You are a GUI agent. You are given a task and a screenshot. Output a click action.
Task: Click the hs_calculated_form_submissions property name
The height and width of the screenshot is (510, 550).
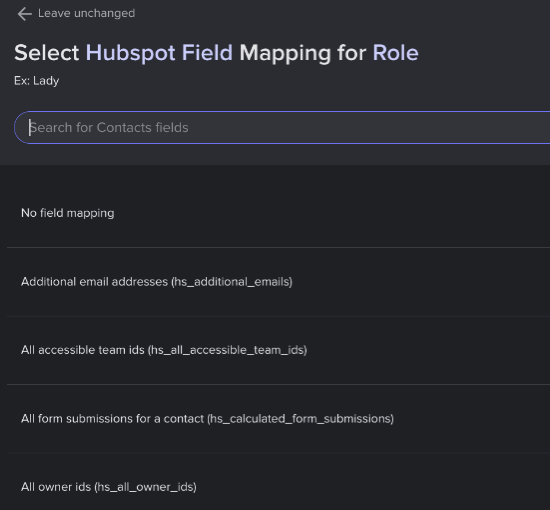[x=300, y=419]
